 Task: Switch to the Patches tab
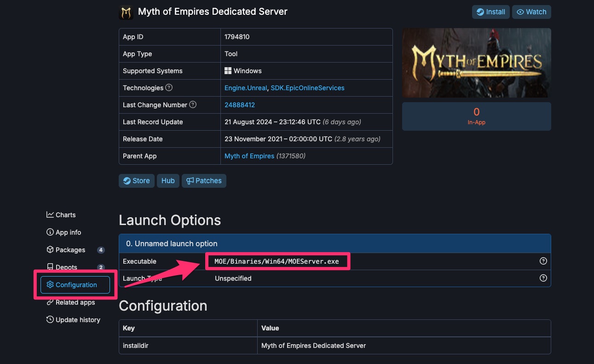tap(204, 180)
